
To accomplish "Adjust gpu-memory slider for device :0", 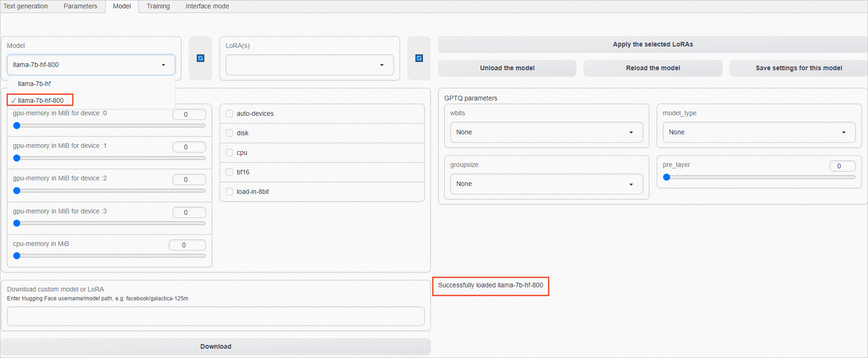I will (109, 126).
